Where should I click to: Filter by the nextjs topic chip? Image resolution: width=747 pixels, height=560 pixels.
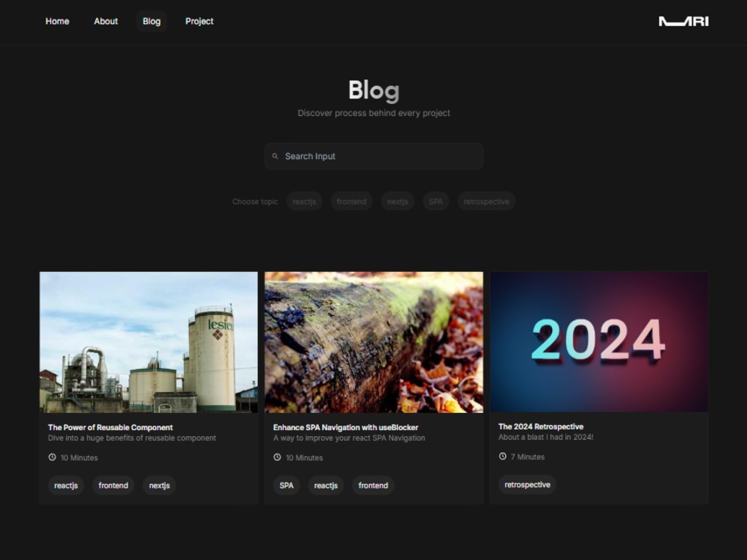point(397,202)
